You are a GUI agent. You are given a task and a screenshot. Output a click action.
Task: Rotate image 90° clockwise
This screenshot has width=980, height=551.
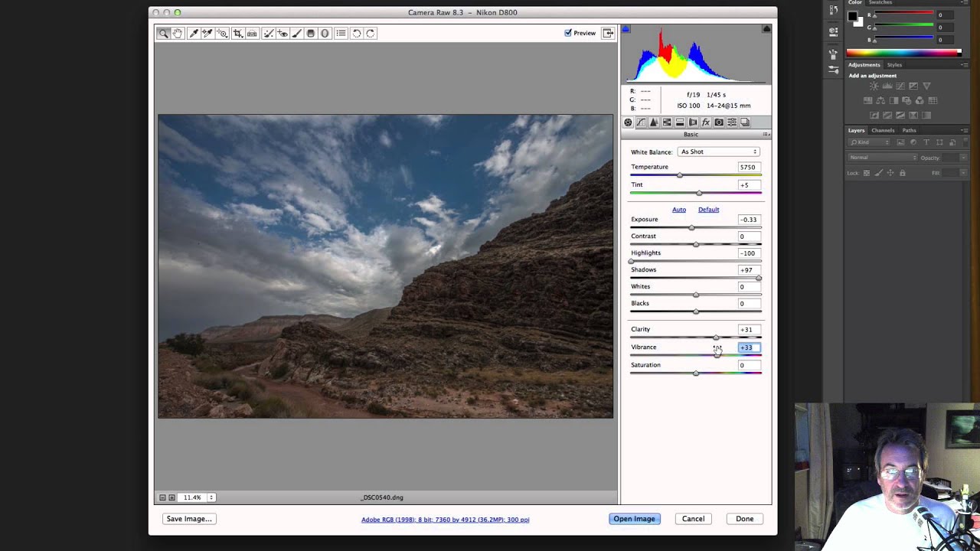tap(371, 34)
